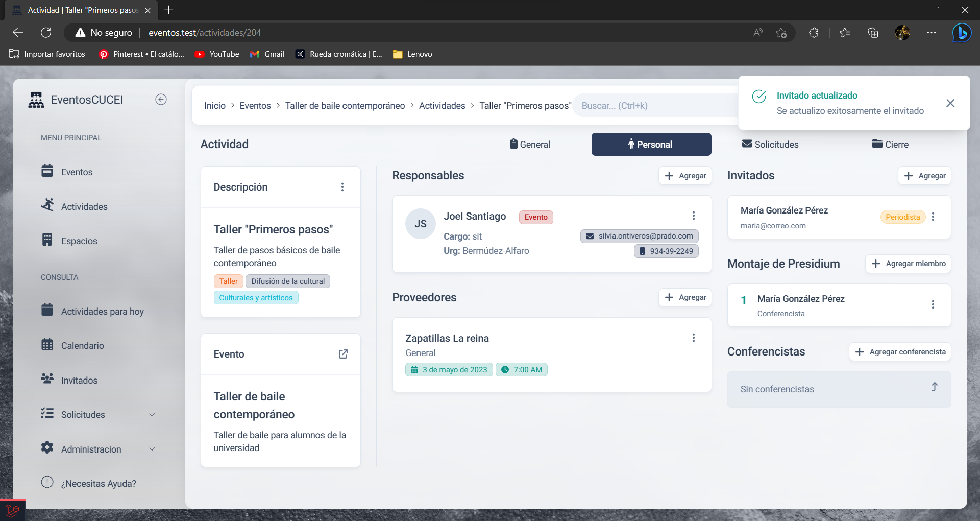Go to Calendario in the sidebar

click(82, 346)
